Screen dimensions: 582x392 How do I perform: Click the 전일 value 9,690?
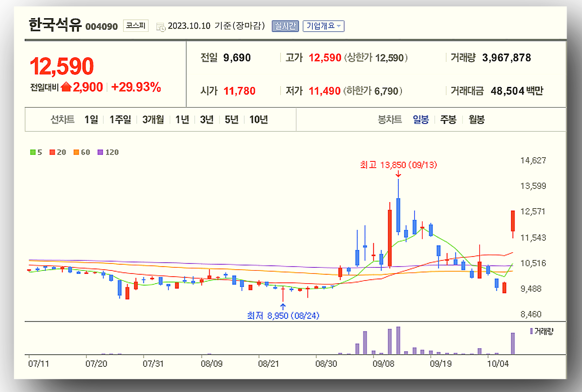(x=237, y=58)
